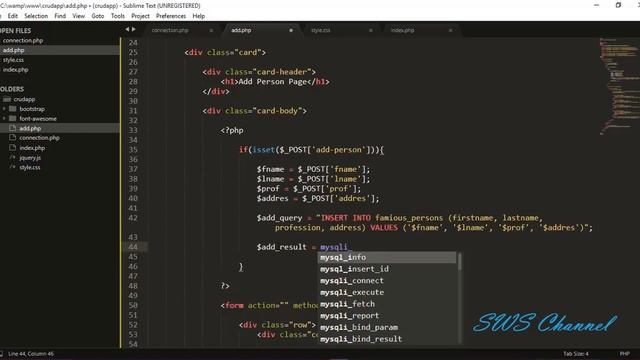Click line number 42 in gutter
640x360 pixels.
click(133, 218)
